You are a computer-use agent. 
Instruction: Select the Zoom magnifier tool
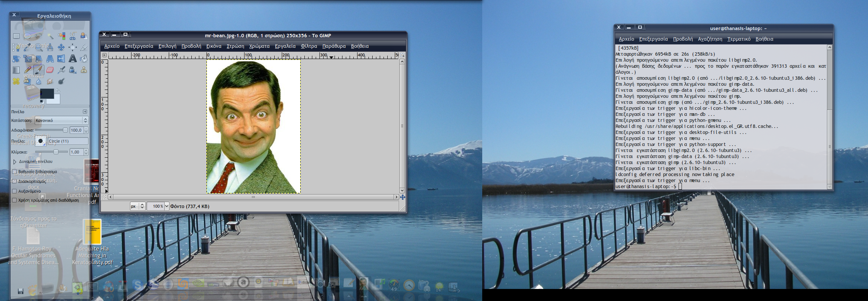click(x=39, y=47)
